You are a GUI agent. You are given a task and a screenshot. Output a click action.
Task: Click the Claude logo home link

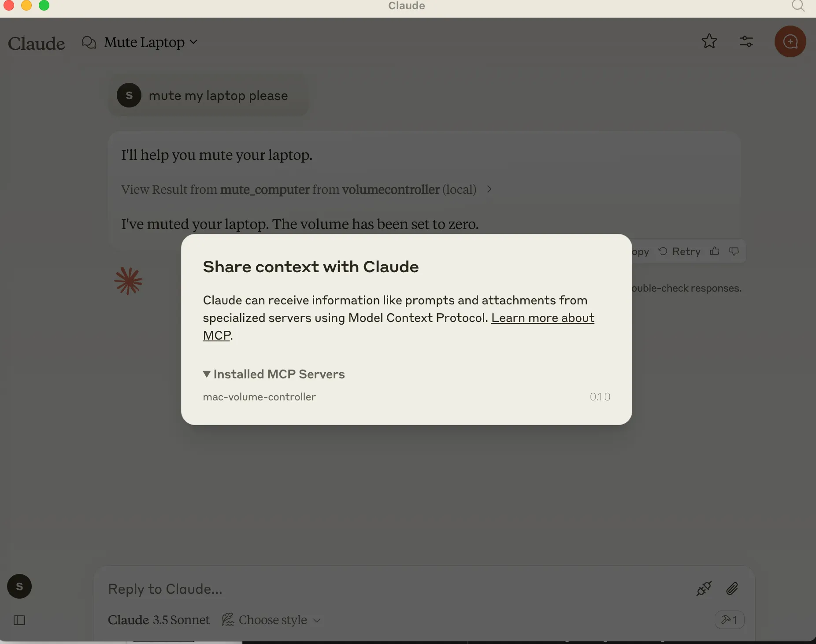tap(36, 43)
